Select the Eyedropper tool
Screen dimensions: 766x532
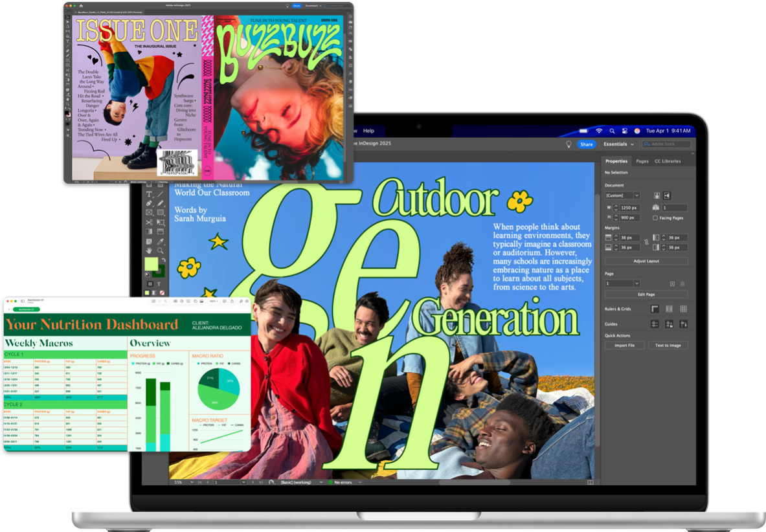(160, 241)
